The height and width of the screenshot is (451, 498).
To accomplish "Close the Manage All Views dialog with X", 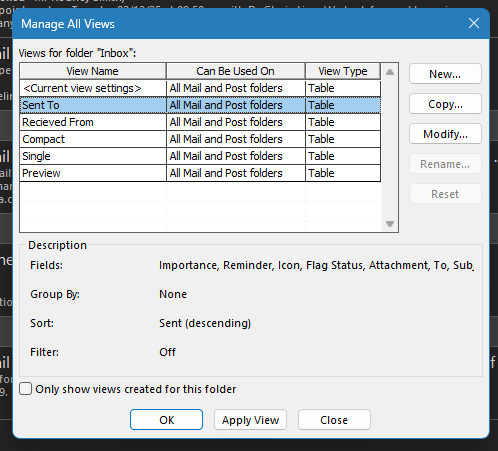I will [474, 23].
